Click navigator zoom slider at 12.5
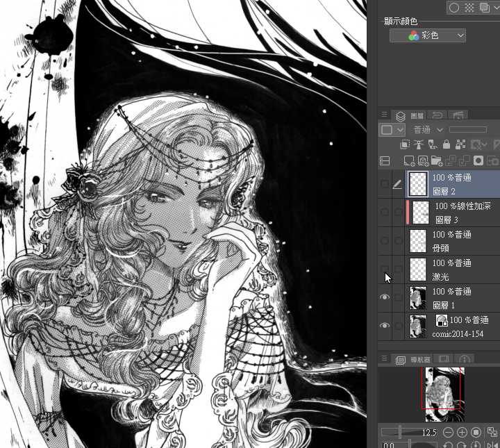This screenshot has height=448, width=500. [410, 433]
